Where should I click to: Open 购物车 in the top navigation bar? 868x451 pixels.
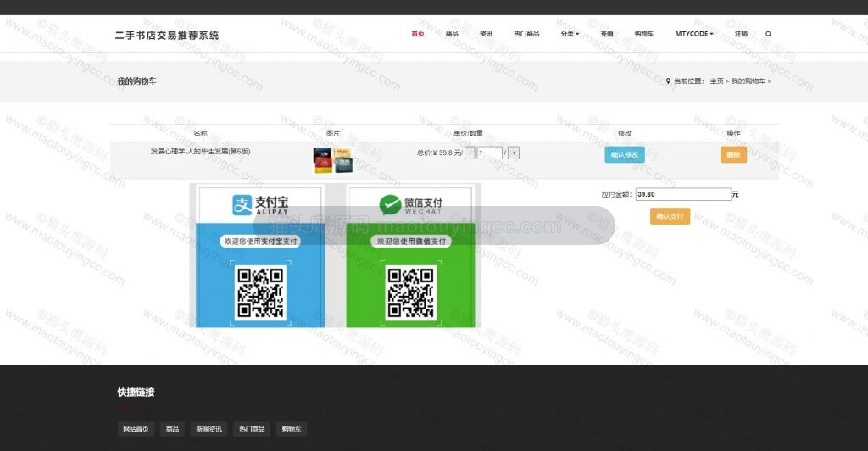(x=644, y=34)
